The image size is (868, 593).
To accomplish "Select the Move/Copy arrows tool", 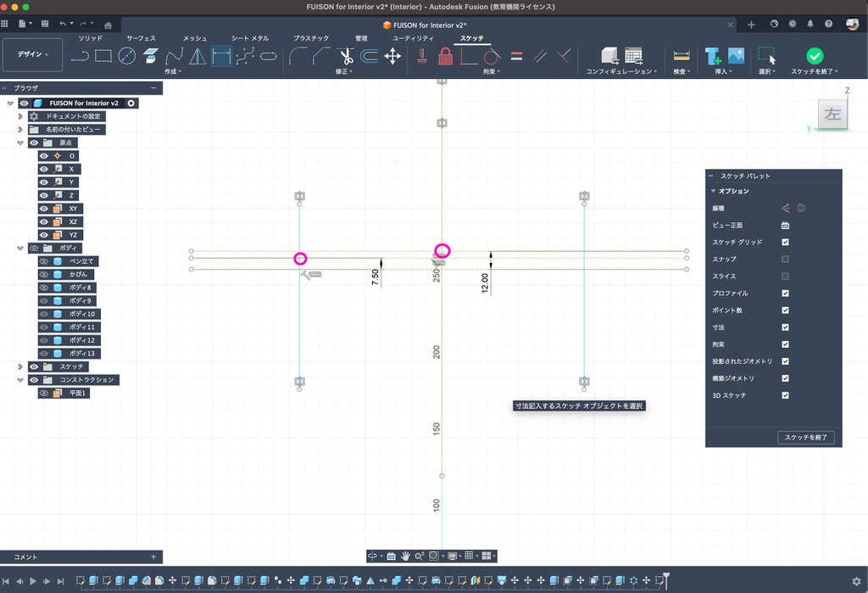I will 392,56.
